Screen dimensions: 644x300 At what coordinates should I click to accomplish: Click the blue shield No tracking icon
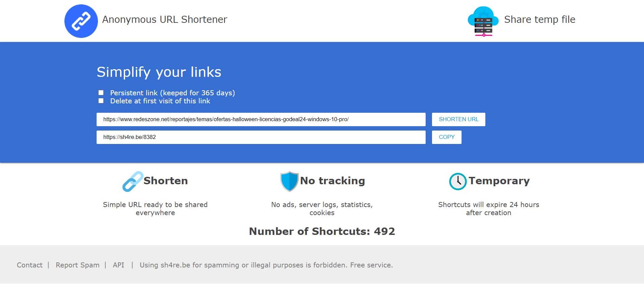[289, 181]
